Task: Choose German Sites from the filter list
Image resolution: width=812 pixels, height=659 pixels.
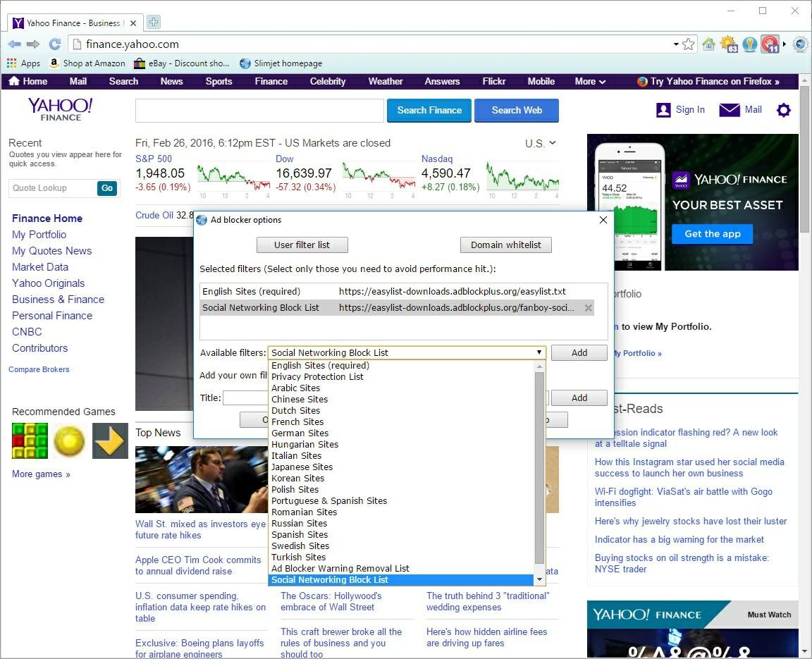Action: [x=300, y=433]
